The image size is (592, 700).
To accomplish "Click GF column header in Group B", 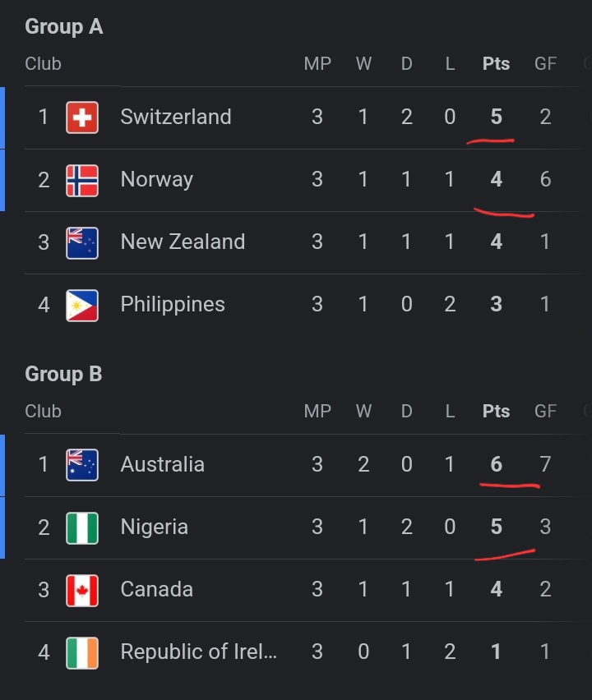I will click(x=545, y=411).
